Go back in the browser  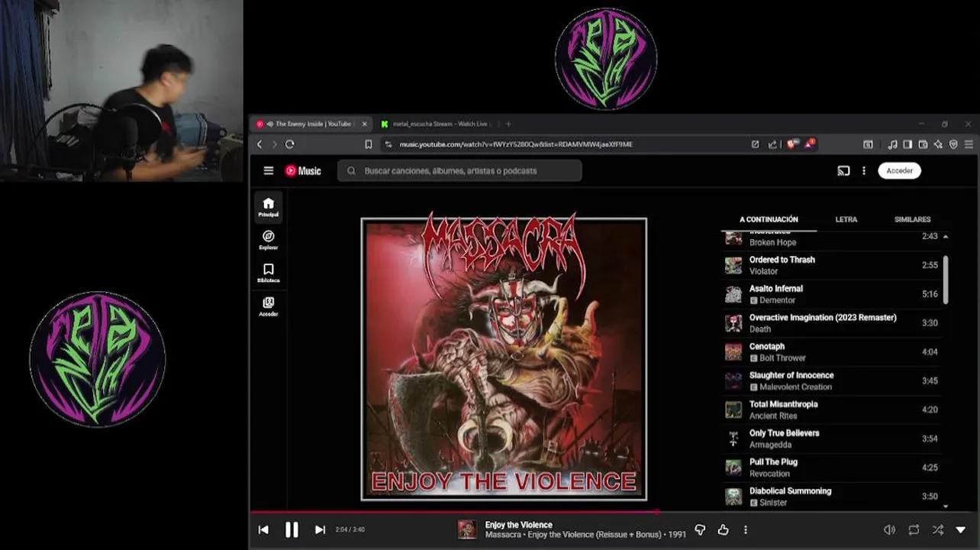coord(260,144)
